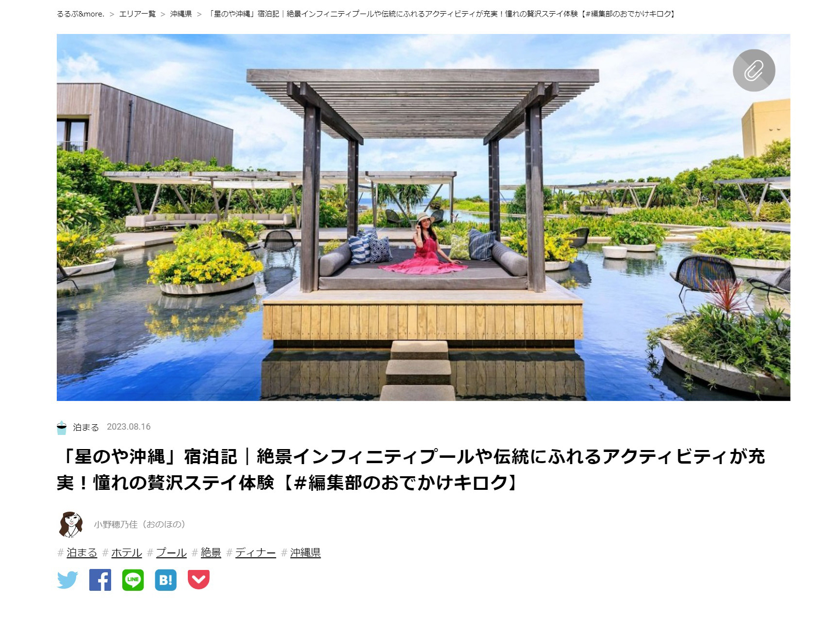Open author avatar of 小野穂乃佳

pyautogui.click(x=70, y=524)
